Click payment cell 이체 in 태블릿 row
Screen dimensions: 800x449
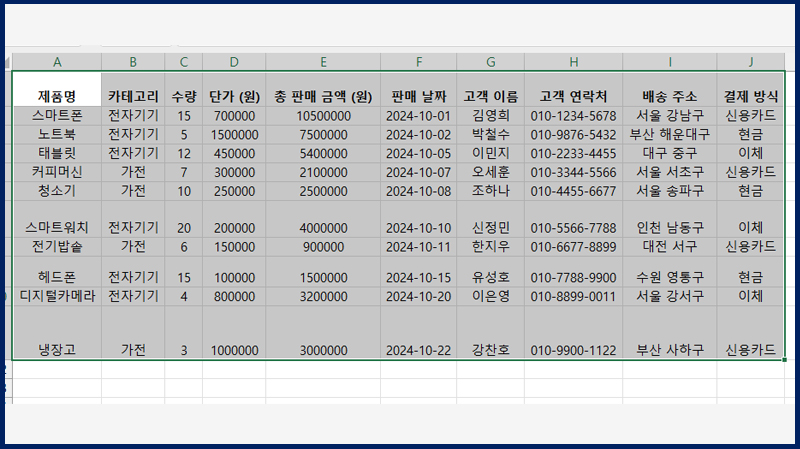pyautogui.click(x=751, y=154)
